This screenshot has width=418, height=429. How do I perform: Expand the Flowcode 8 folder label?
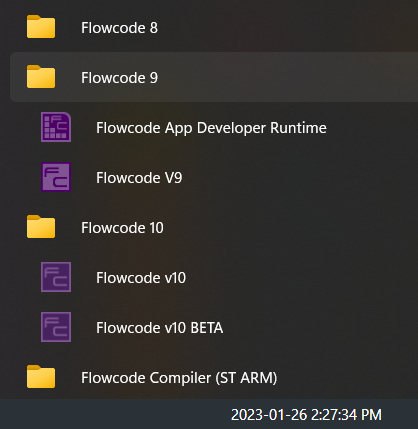pyautogui.click(x=119, y=28)
